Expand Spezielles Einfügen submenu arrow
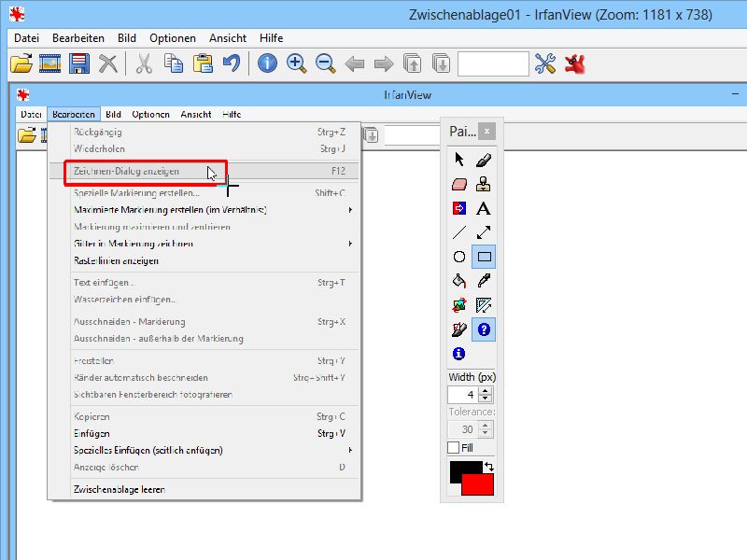747x560 pixels. (x=350, y=451)
